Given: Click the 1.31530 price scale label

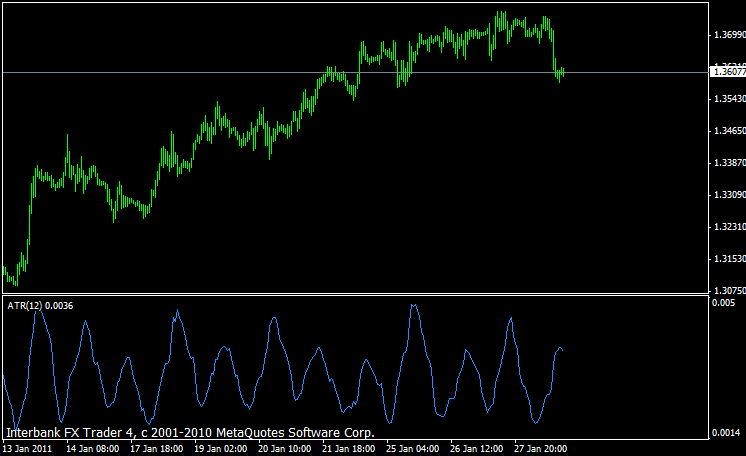Looking at the screenshot, I should tap(729, 258).
